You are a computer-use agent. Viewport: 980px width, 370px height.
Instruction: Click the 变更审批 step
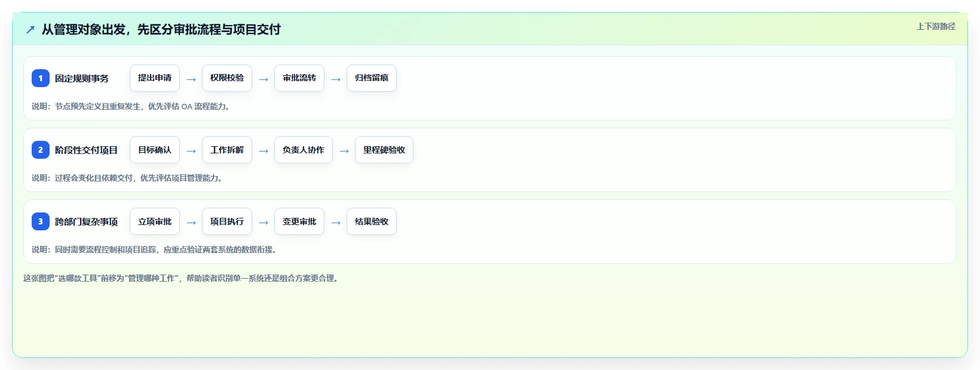coord(299,221)
